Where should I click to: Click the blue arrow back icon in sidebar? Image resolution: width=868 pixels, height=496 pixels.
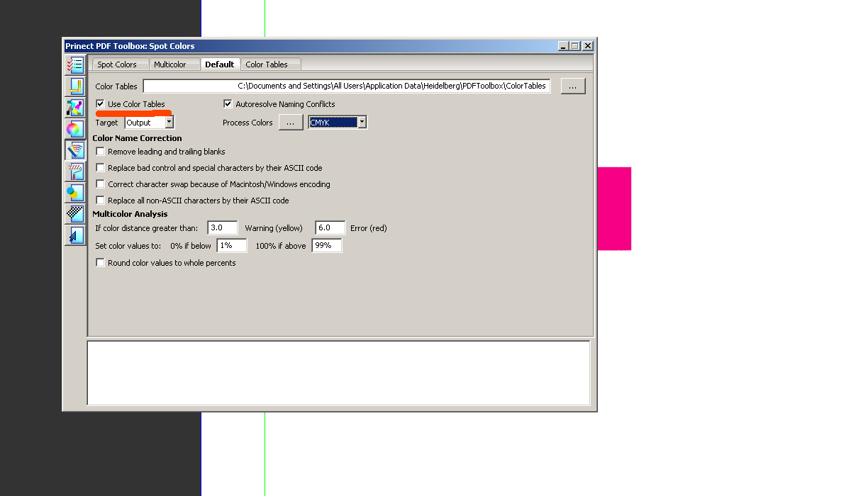[x=74, y=235]
